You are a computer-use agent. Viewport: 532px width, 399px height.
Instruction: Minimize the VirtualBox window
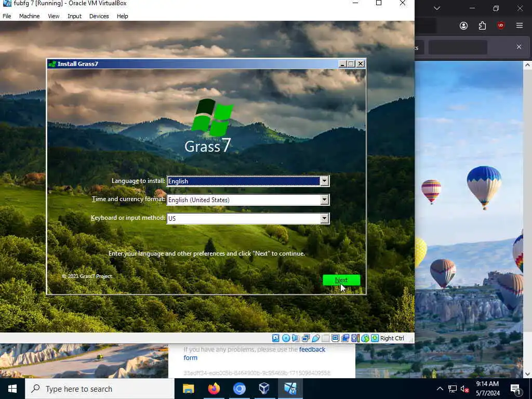[x=355, y=3]
